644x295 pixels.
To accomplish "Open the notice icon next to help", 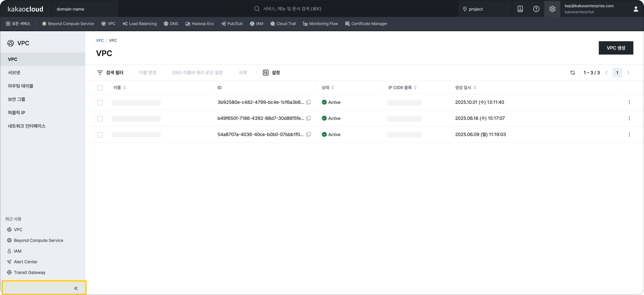I will (x=520, y=9).
